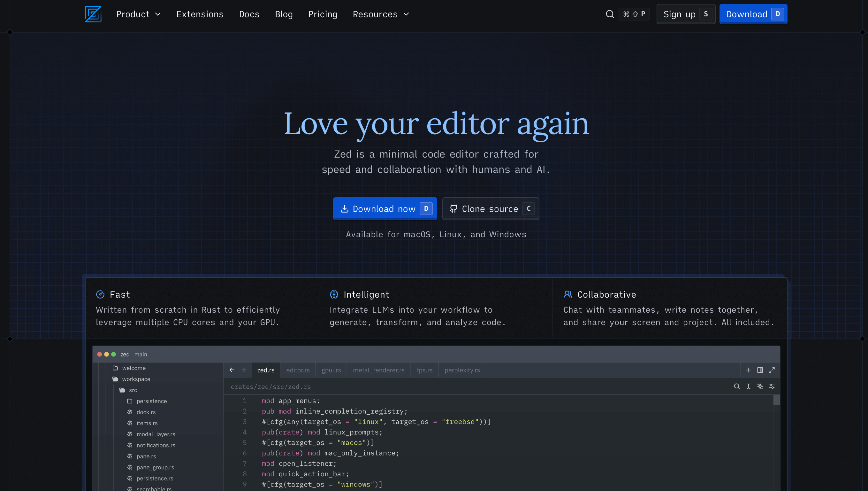Split the editor using the pane split icon
The image size is (868, 491).
point(760,370)
